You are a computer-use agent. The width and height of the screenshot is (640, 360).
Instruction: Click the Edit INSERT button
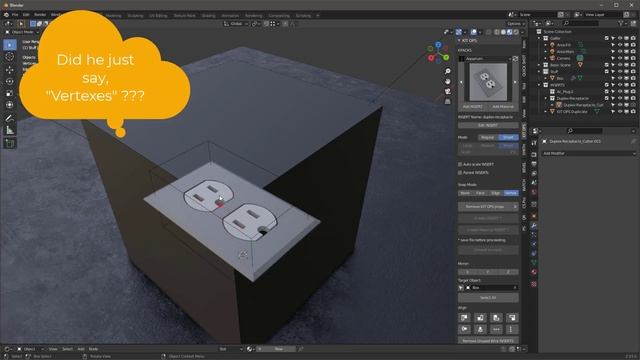coord(488,125)
